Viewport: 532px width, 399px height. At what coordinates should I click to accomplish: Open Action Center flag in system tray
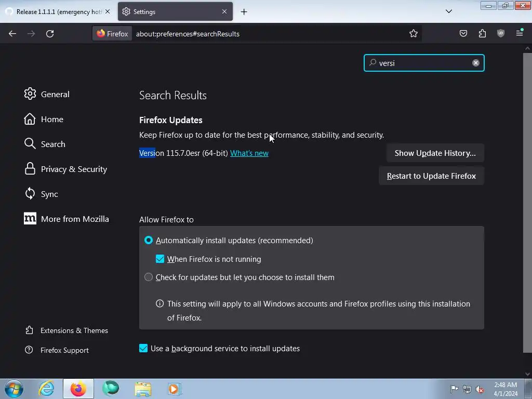[454, 389]
